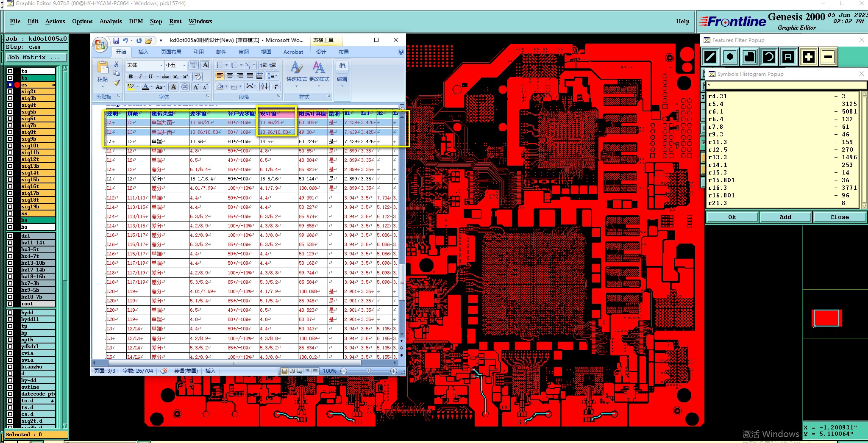Screen dimensions: 868x443
Task: Toggle the Negative polarity filter icon
Action: (x=828, y=57)
